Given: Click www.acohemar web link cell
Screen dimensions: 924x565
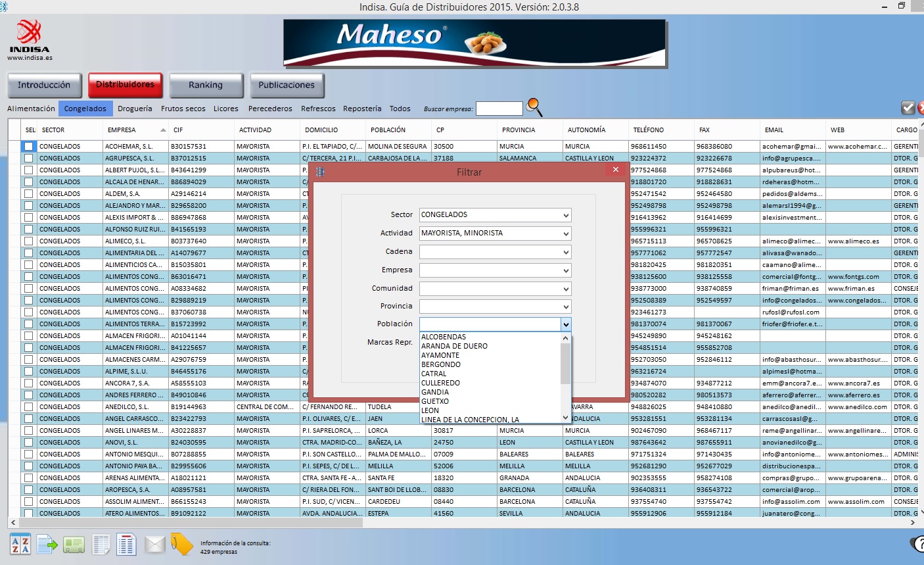Looking at the screenshot, I should [859, 147].
